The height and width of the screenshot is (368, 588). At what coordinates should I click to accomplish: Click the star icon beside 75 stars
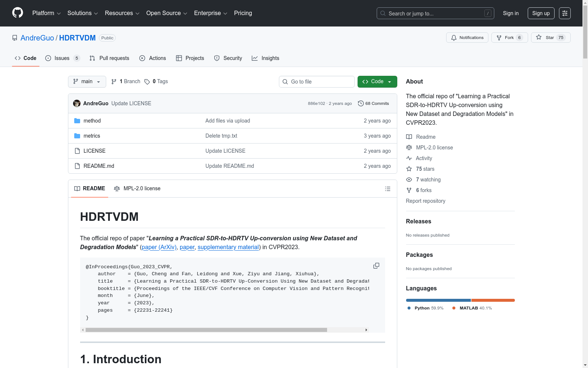[x=409, y=169]
